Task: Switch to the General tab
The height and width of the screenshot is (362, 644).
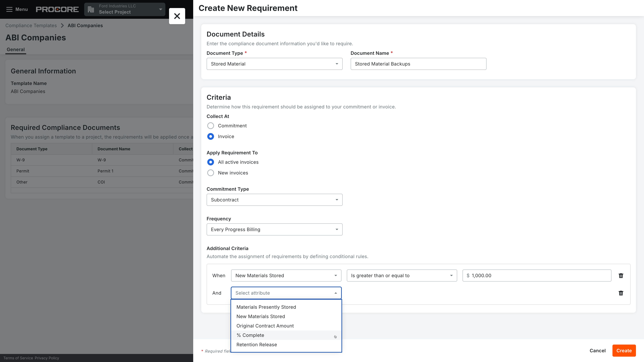Action: coord(15,49)
